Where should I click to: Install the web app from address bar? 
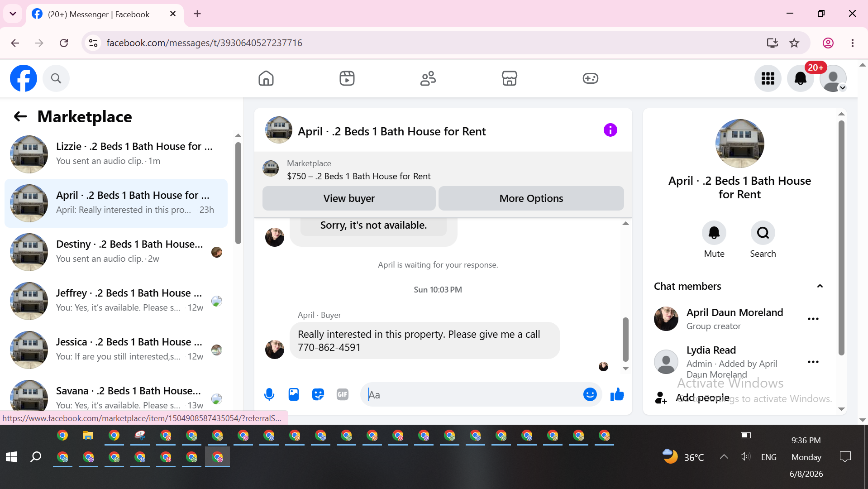773,43
